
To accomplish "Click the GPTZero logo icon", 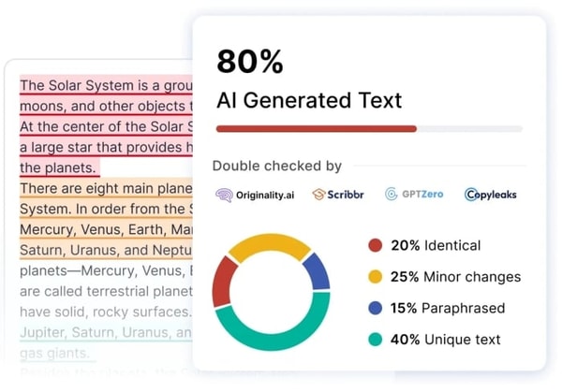I will tap(392, 195).
